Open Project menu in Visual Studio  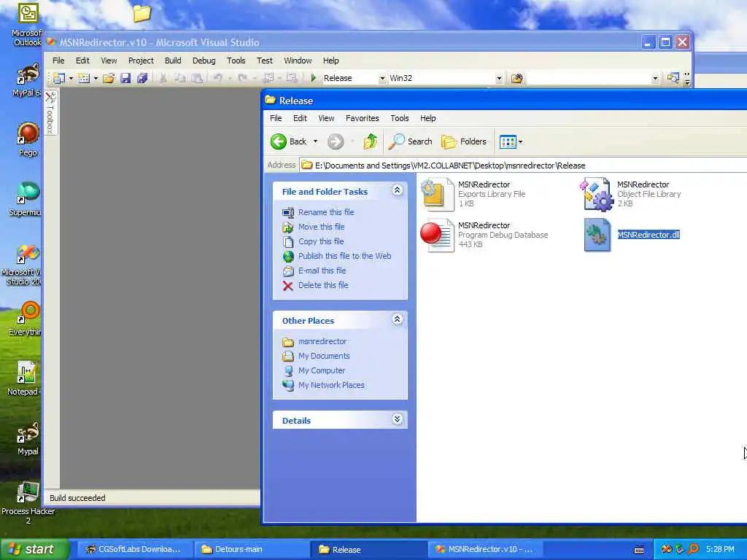tap(141, 61)
